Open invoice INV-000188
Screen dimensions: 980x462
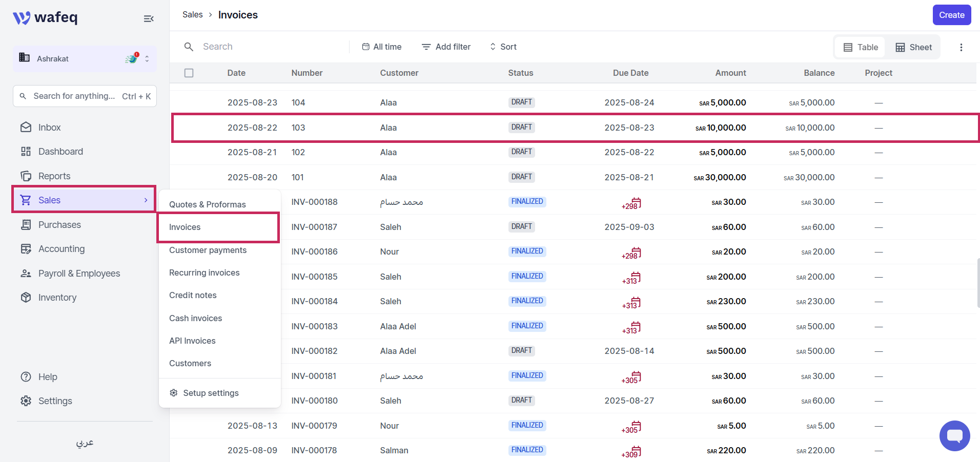point(314,202)
